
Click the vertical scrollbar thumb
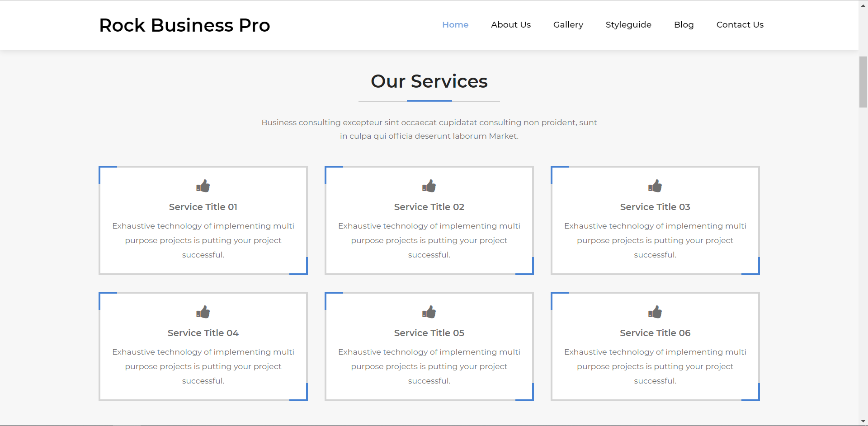point(863,82)
